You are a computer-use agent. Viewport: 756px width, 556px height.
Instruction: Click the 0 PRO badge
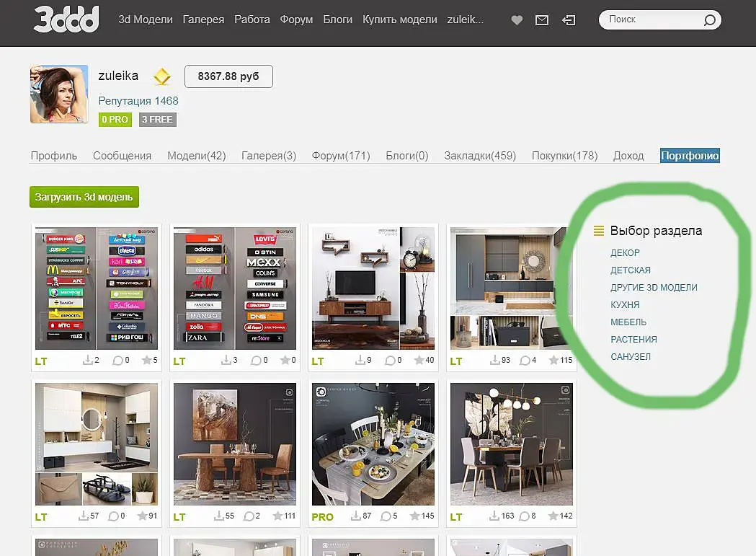115,120
